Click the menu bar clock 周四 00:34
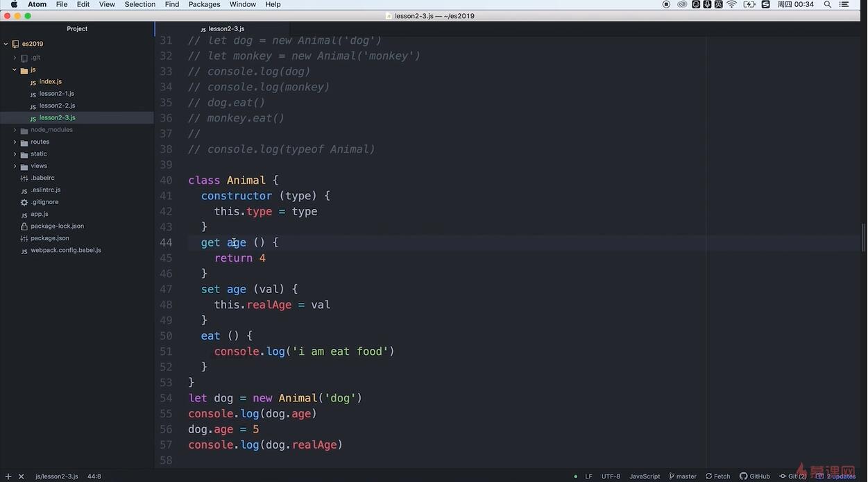Viewport: 868px width, 482px height. click(795, 4)
